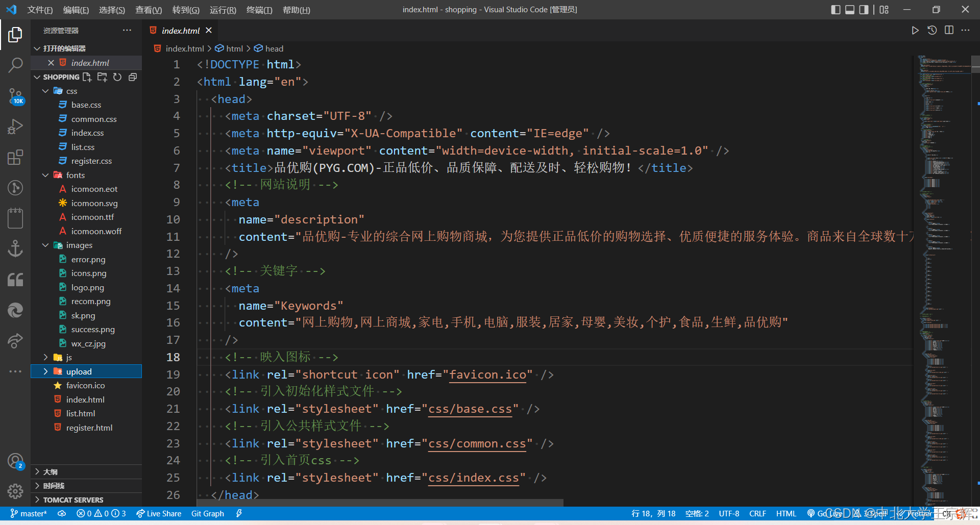
Task: Expand the js folder
Action: 45,358
